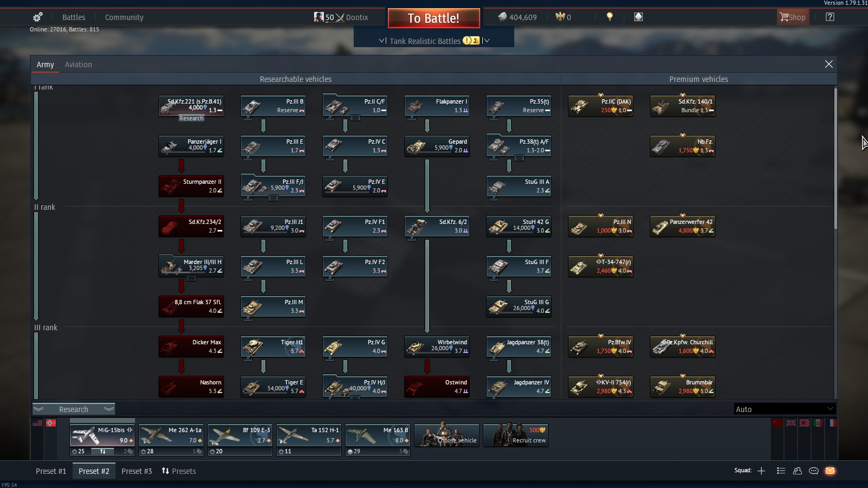868x488 pixels.
Task: Select the Panzerjäger I vehicle
Action: point(191,146)
